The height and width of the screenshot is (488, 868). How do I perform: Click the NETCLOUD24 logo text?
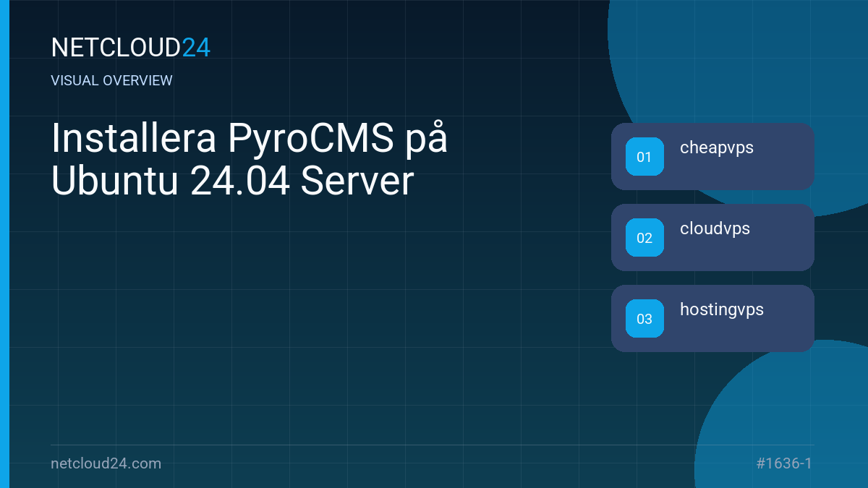131,48
